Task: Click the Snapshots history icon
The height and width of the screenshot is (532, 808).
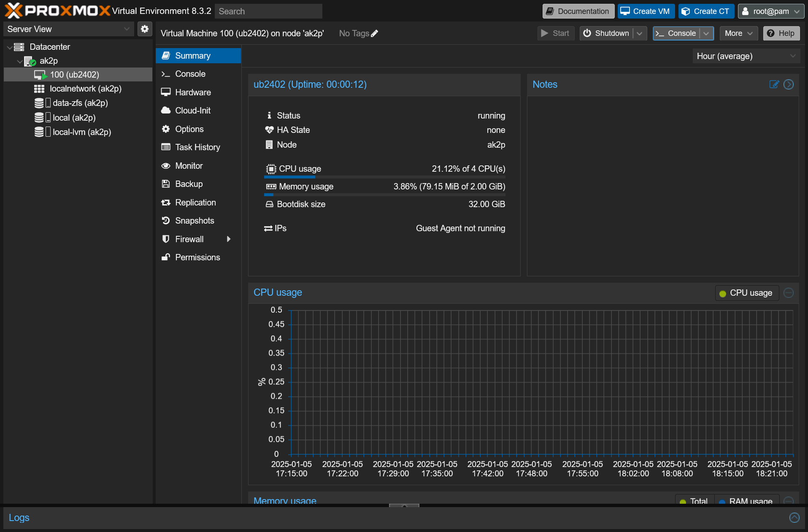Action: [166, 221]
